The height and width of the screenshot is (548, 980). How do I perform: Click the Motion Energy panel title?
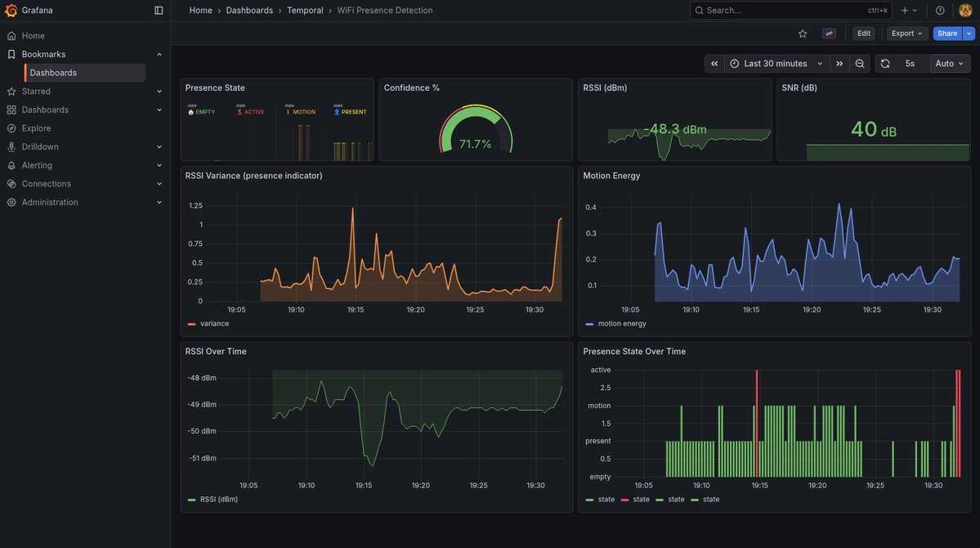pos(611,176)
